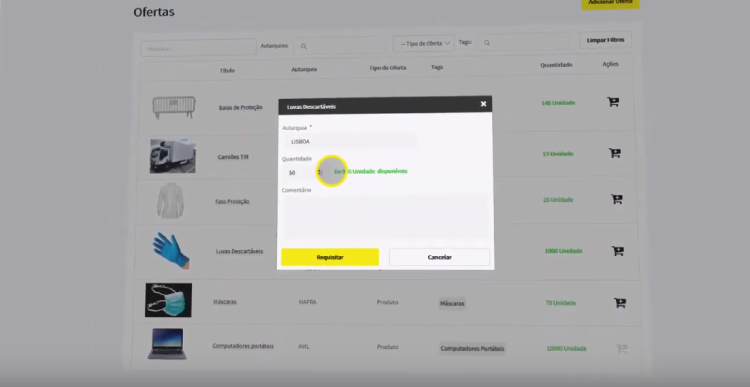
Task: Click cart icon for Camiões TIR row
Action: (614, 153)
